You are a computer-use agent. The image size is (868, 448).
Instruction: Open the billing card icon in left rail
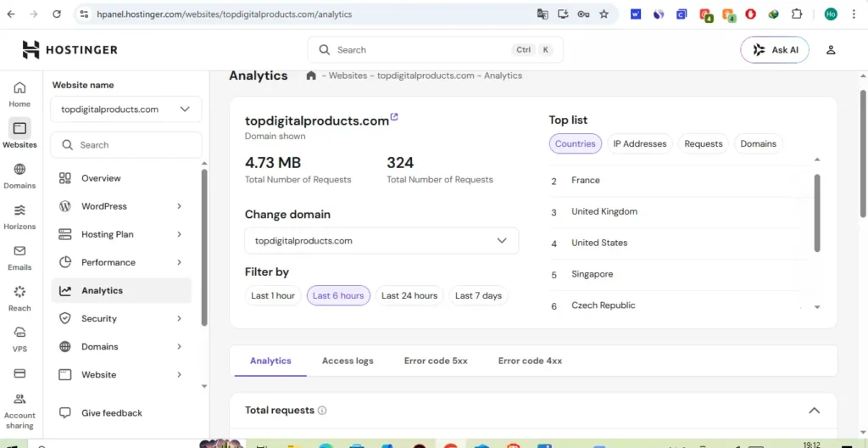[x=19, y=373]
